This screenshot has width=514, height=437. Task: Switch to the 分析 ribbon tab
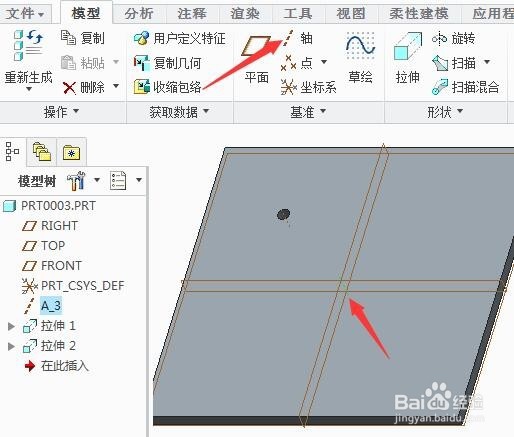click(139, 13)
